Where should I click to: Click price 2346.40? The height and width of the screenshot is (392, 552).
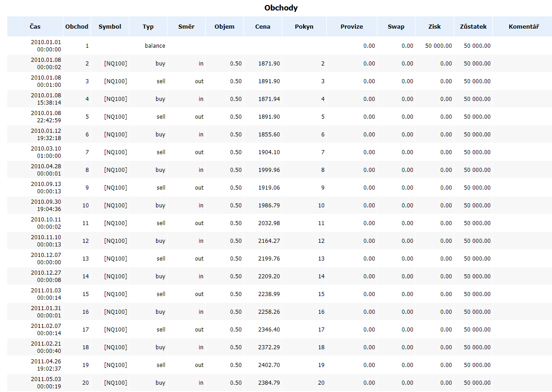coord(269,330)
